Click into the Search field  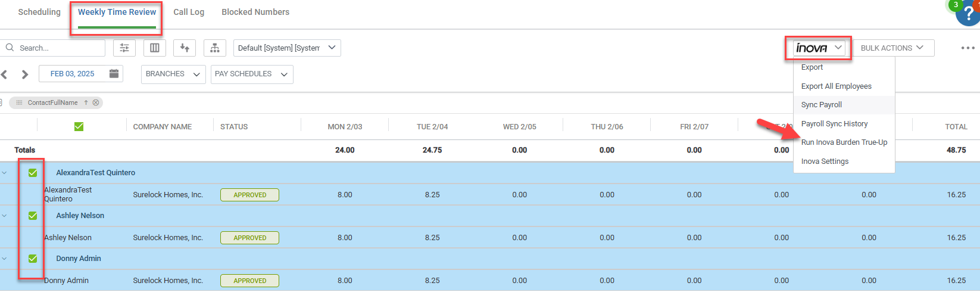tap(58, 48)
